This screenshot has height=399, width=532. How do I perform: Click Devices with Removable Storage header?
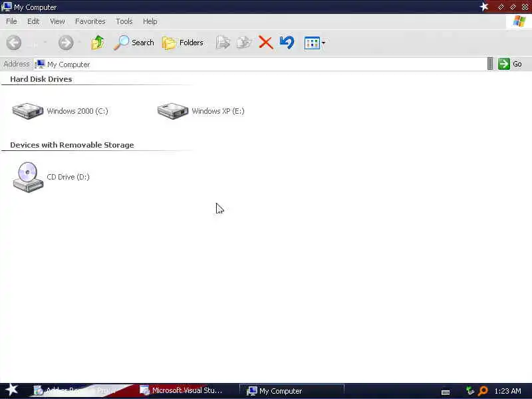[72, 145]
